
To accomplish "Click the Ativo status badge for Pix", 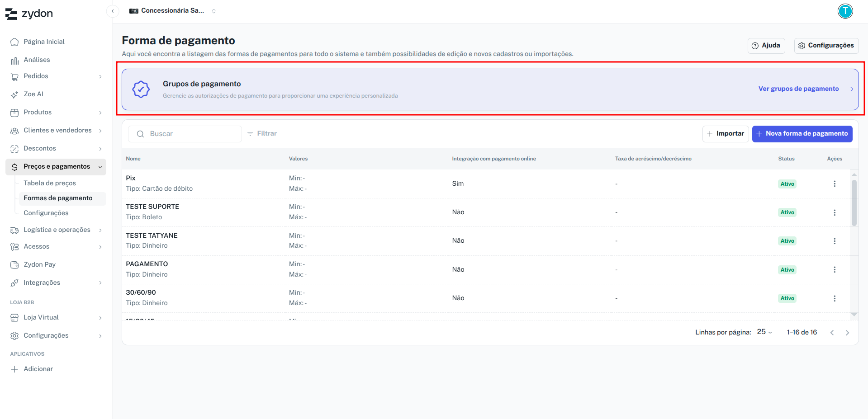I will coord(787,184).
